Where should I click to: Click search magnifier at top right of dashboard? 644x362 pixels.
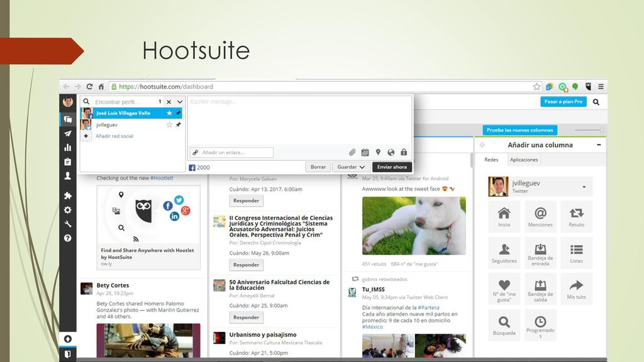pos(596,102)
